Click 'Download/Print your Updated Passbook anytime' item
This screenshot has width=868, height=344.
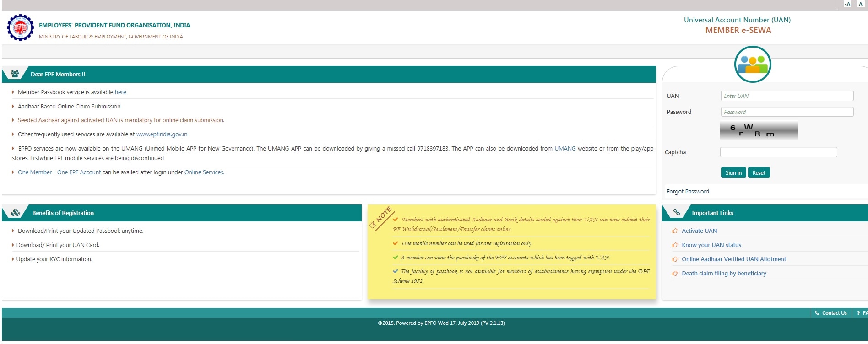click(x=81, y=231)
